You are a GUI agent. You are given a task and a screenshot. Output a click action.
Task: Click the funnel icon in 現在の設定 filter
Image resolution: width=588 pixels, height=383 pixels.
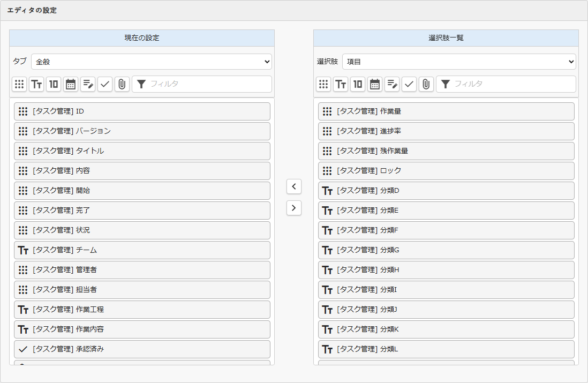(141, 84)
